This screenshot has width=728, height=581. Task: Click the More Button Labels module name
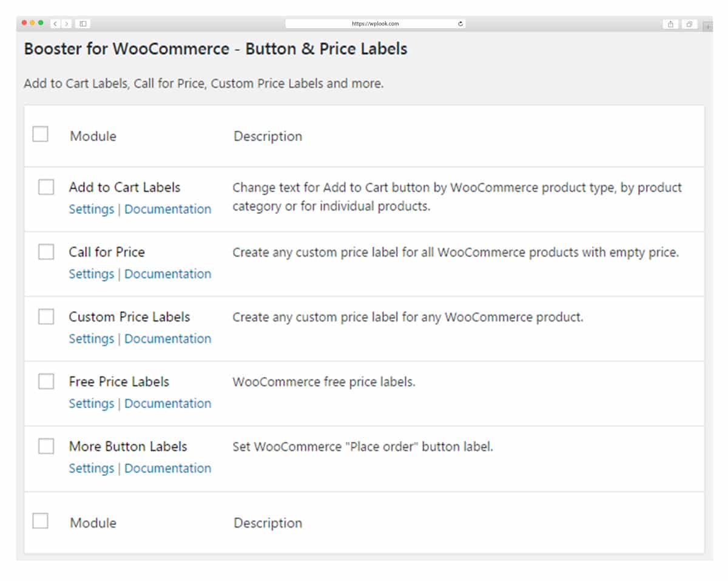[x=128, y=447]
